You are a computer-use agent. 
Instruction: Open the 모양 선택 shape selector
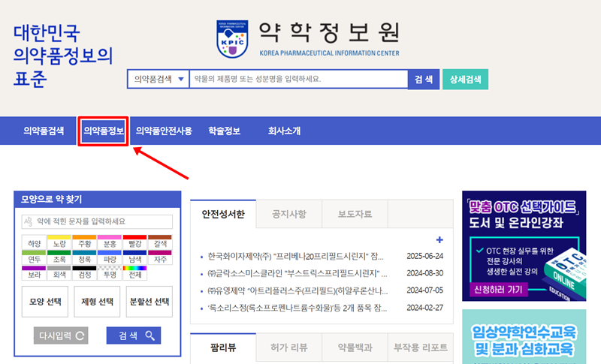[x=45, y=302]
